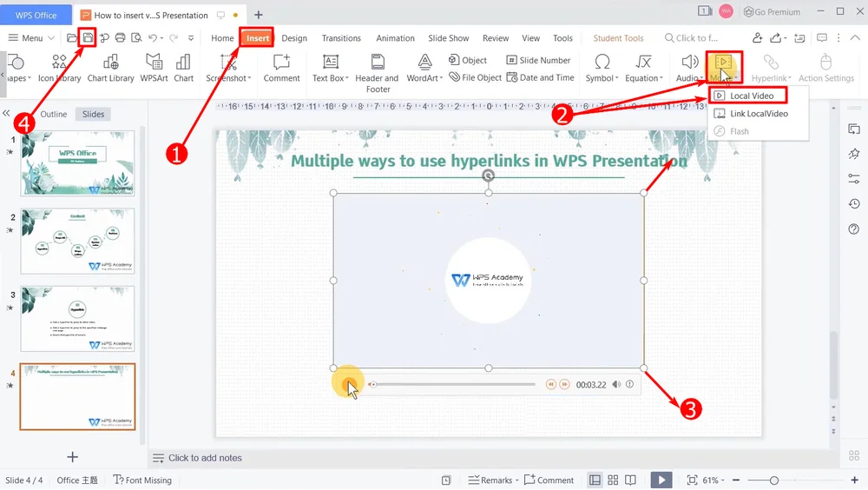Start slideshow with status bar play button

coord(661,480)
